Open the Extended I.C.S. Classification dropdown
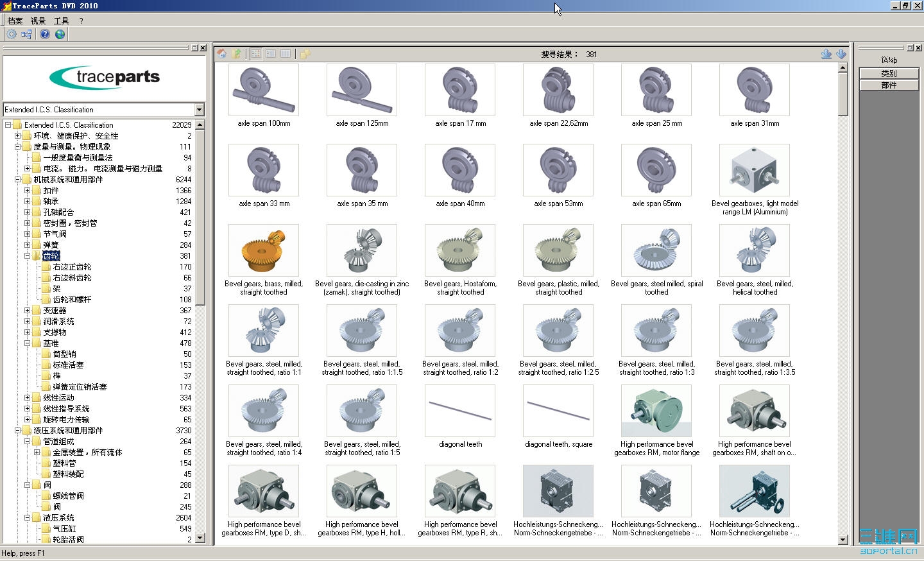Viewport: 924px width, 561px height. coord(199,110)
